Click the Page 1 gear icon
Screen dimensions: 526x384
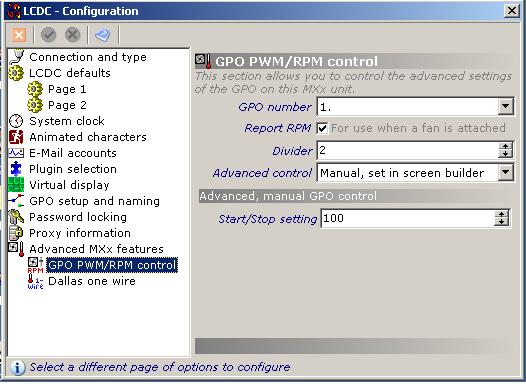(35, 89)
